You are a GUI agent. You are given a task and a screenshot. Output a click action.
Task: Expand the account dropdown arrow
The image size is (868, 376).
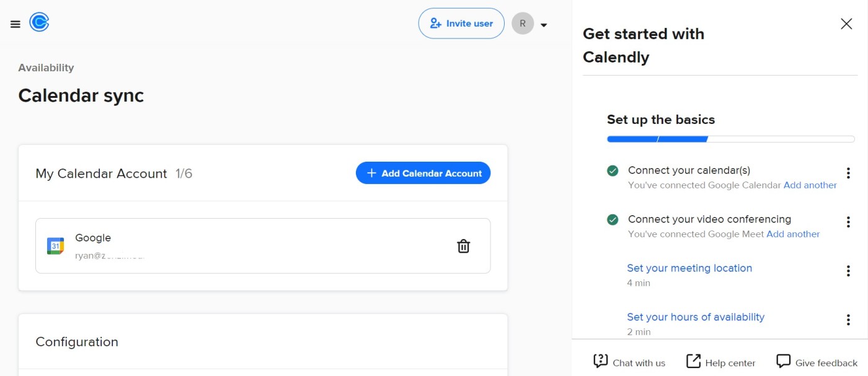click(544, 25)
